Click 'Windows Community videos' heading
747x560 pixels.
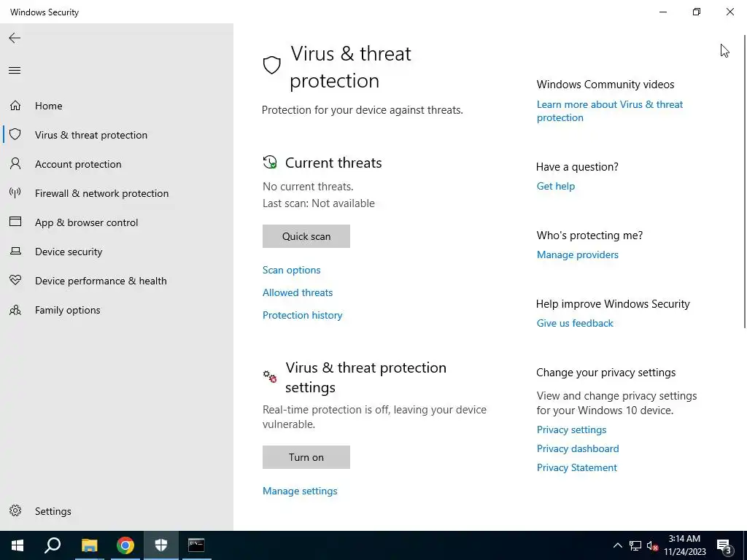click(605, 85)
